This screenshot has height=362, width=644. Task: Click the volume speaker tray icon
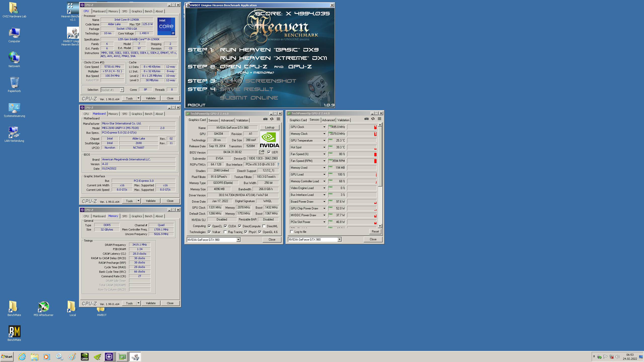point(617,357)
